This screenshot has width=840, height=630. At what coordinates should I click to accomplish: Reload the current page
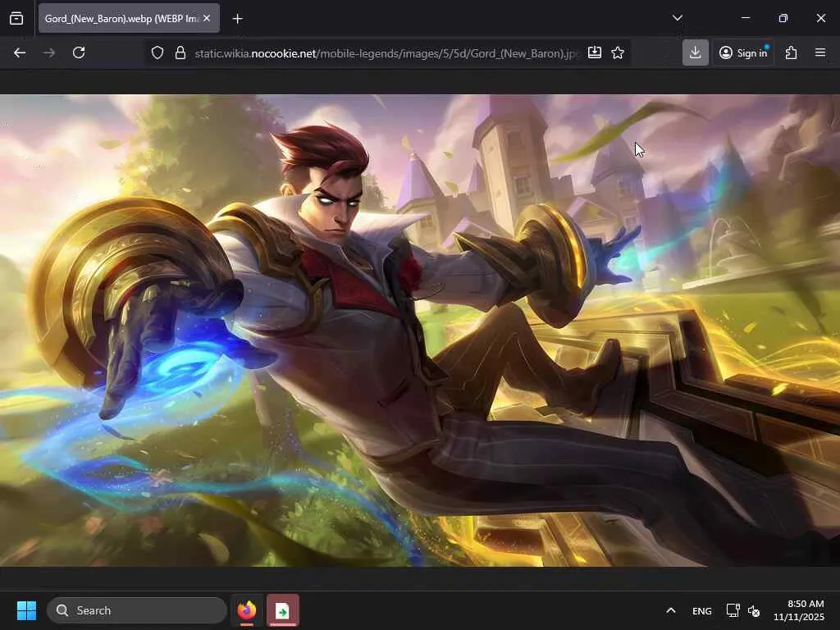point(79,52)
